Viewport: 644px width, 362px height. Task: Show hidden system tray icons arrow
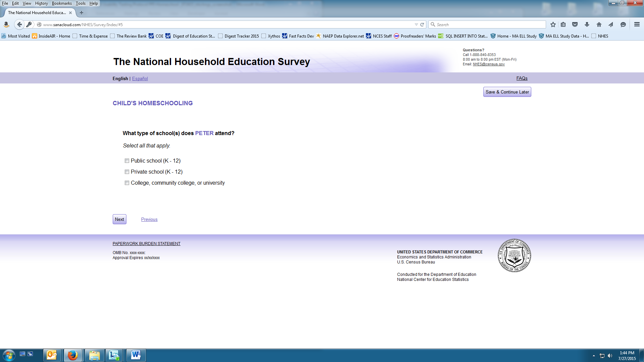click(594, 356)
